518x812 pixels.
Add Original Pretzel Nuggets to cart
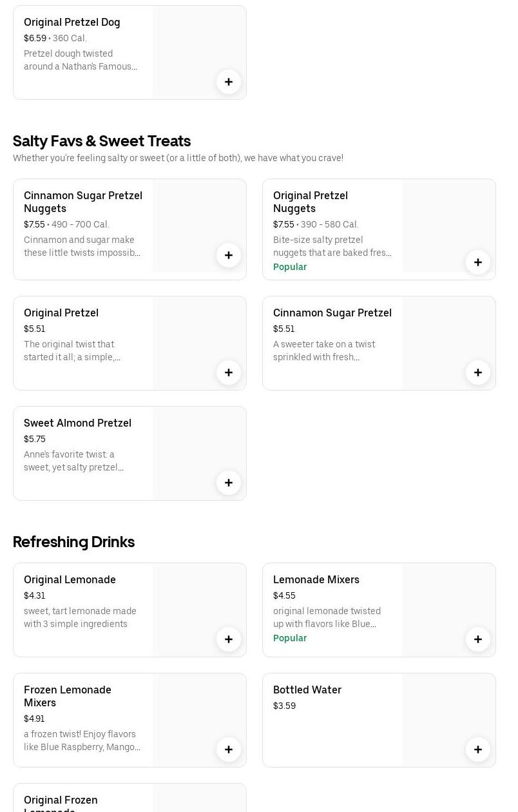(478, 262)
